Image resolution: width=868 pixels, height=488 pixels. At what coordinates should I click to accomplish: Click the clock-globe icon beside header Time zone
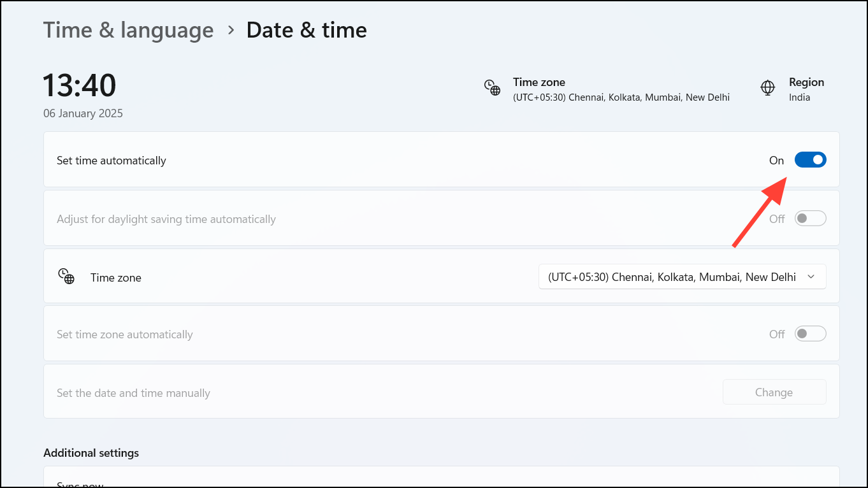coord(492,88)
